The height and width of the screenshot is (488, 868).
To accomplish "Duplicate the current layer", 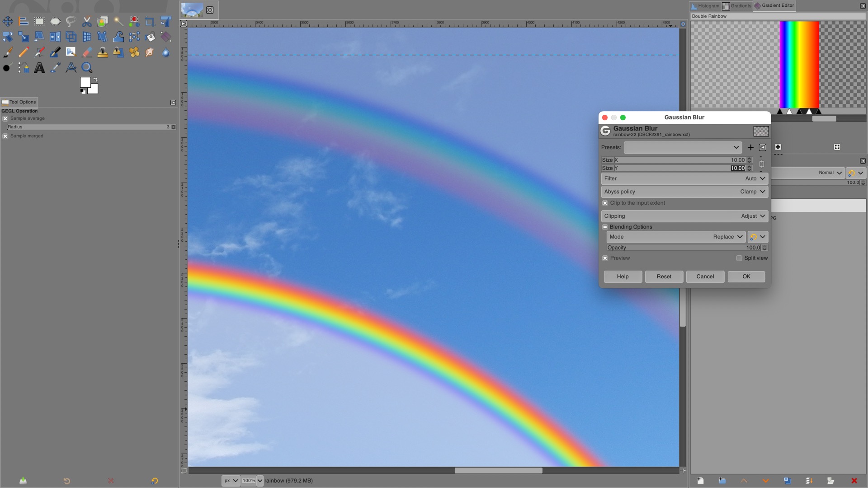I will pos(787,481).
